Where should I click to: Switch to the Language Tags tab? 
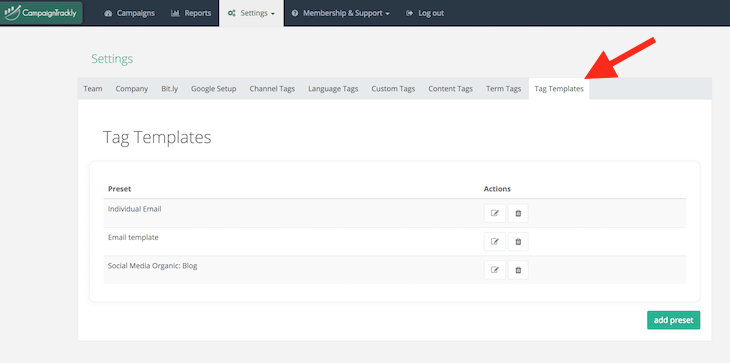click(333, 88)
